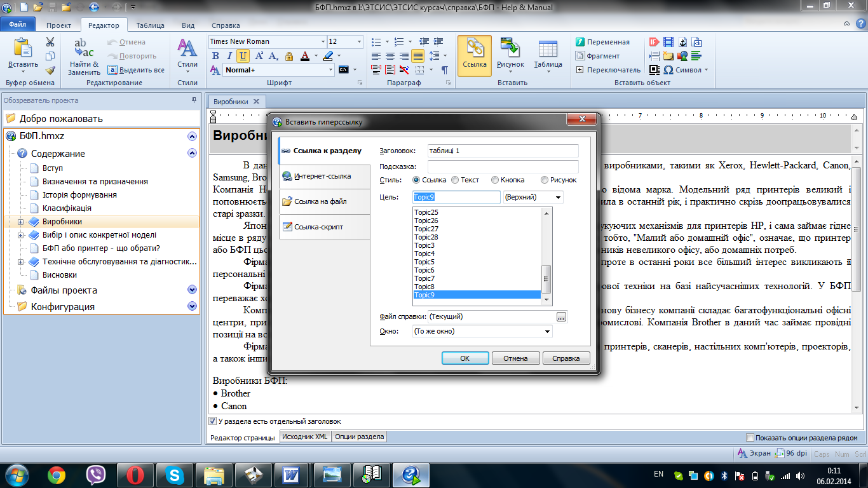Switch to the Таблица ribbon tab
This screenshot has height=488, width=868.
151,25
